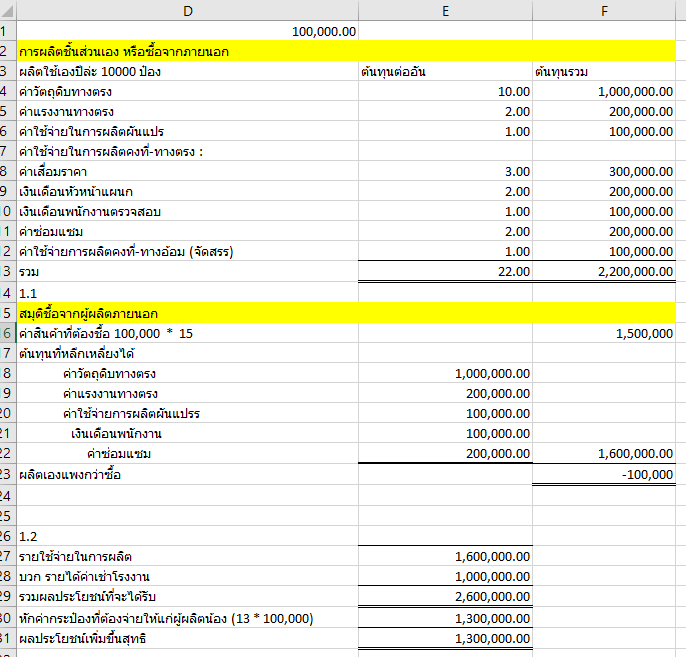Screen dimensions: 686x657
Task: Select indented 'ค่าแรงงานทางตรง' in row 19
Action: point(187,393)
